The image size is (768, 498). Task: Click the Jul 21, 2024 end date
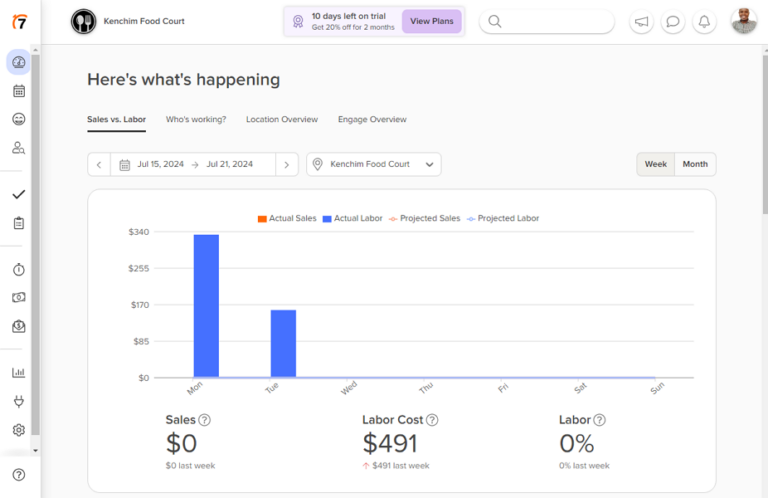click(230, 164)
